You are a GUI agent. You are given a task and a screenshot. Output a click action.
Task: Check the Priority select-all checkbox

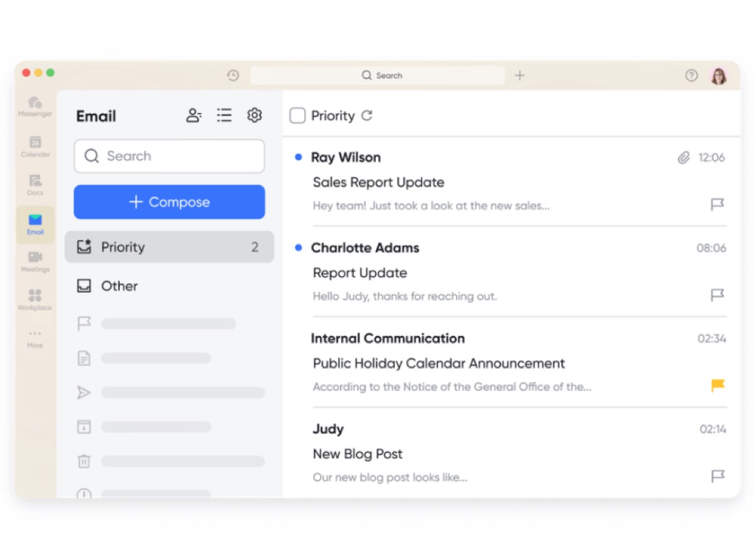297,116
